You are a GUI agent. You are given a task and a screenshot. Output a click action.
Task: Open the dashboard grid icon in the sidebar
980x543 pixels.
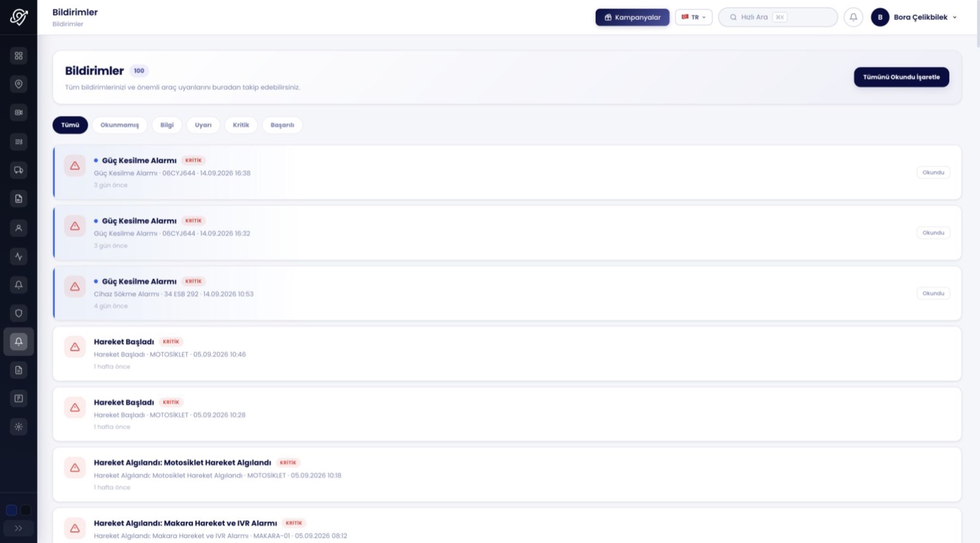[x=19, y=56]
